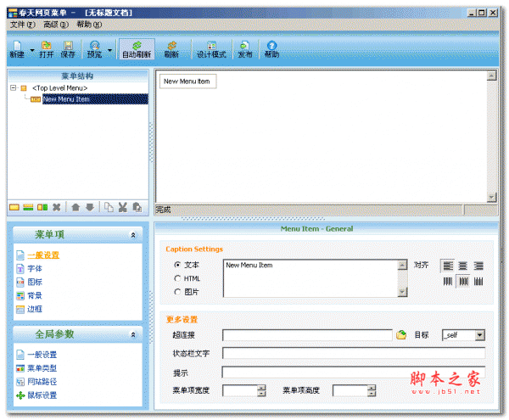Select the 图片 (Image) caption radio button
Image resolution: width=509 pixels, height=420 pixels.
tap(177, 292)
